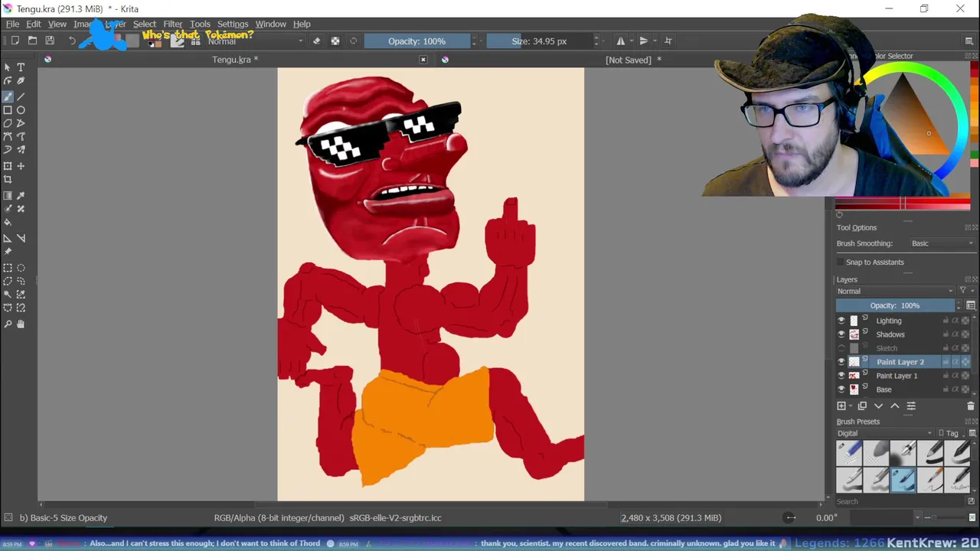Select the Color Picker eyedropper tool
Image resolution: width=980 pixels, height=551 pixels.
tap(21, 196)
